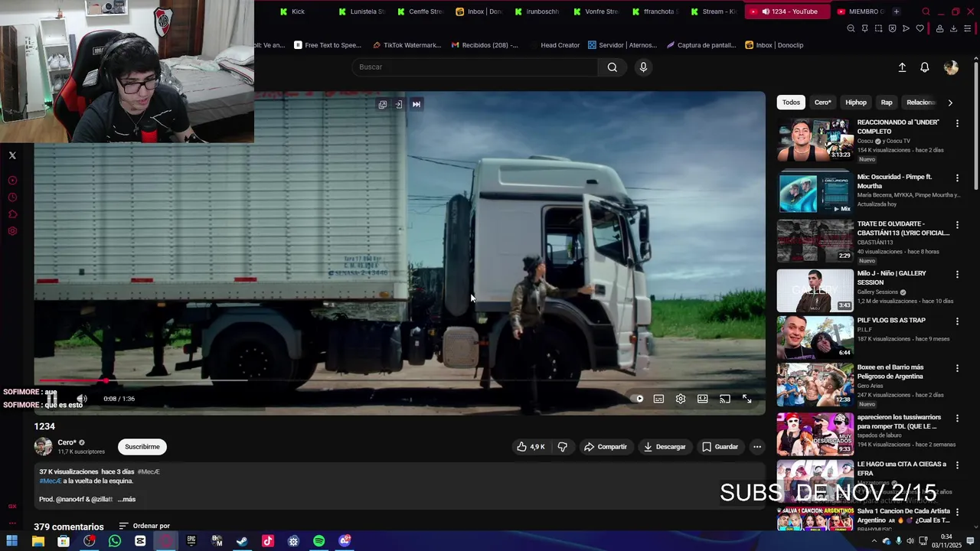Click the 'Suscribirme' subscribe button
The height and width of the screenshot is (551, 980).
(x=142, y=447)
